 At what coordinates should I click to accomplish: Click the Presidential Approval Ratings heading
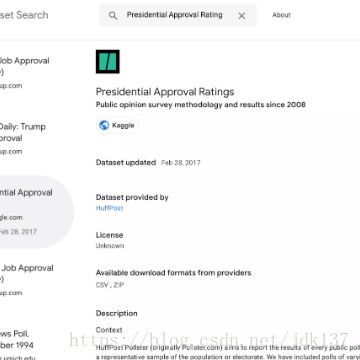(165, 92)
